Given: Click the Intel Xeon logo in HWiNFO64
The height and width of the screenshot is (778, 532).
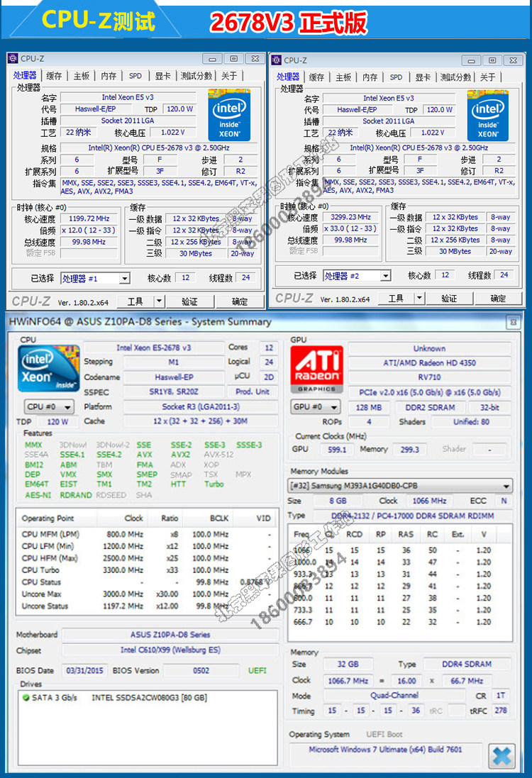Looking at the screenshot, I should tap(49, 369).
